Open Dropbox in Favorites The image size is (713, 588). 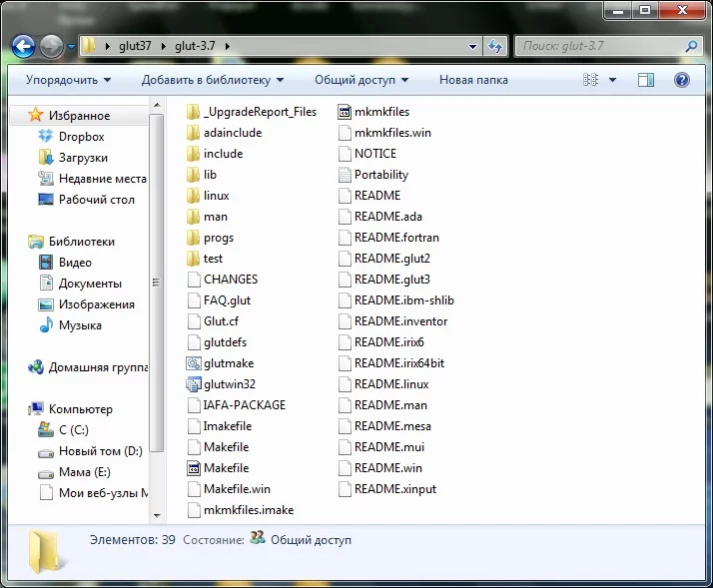click(x=82, y=137)
